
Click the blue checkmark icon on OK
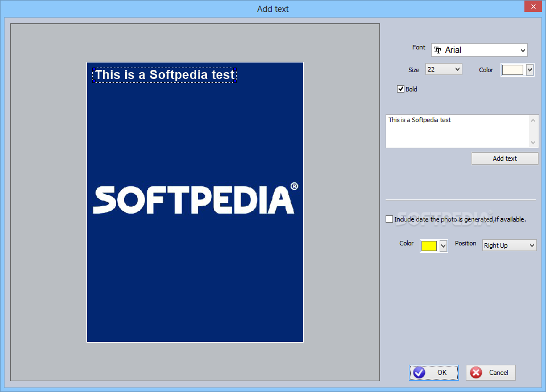pos(419,373)
